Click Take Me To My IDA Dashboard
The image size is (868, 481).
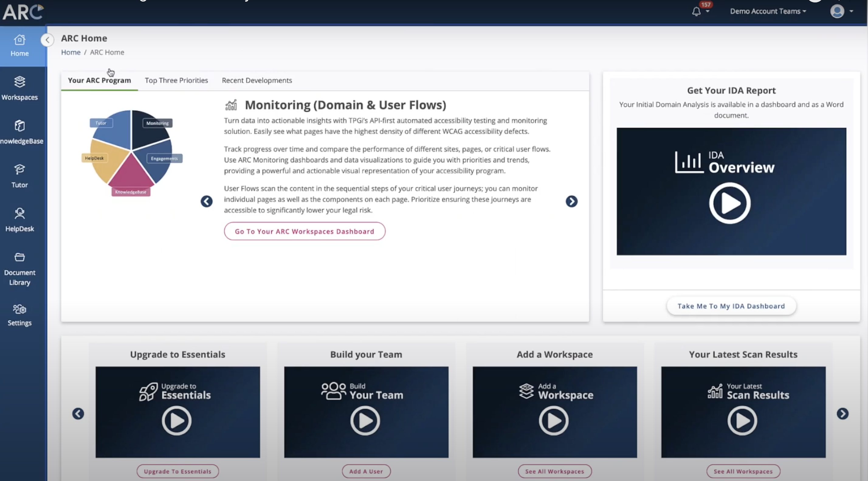731,306
